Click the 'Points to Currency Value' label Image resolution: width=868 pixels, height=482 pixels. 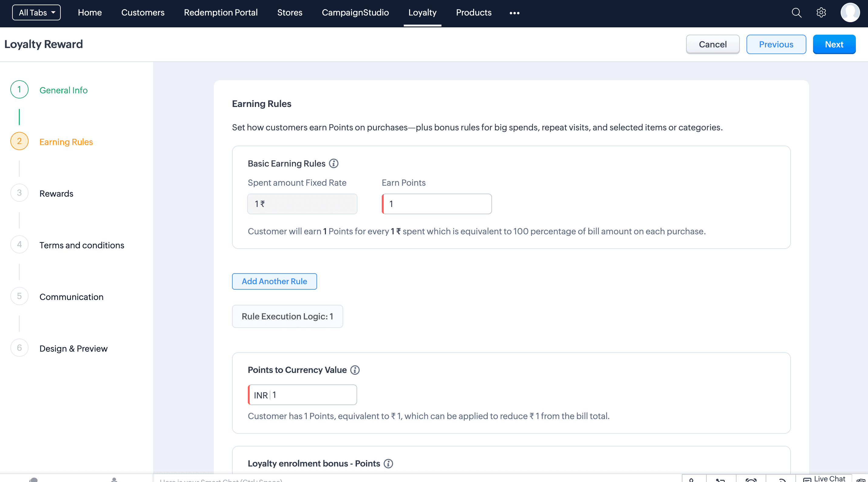pos(297,370)
